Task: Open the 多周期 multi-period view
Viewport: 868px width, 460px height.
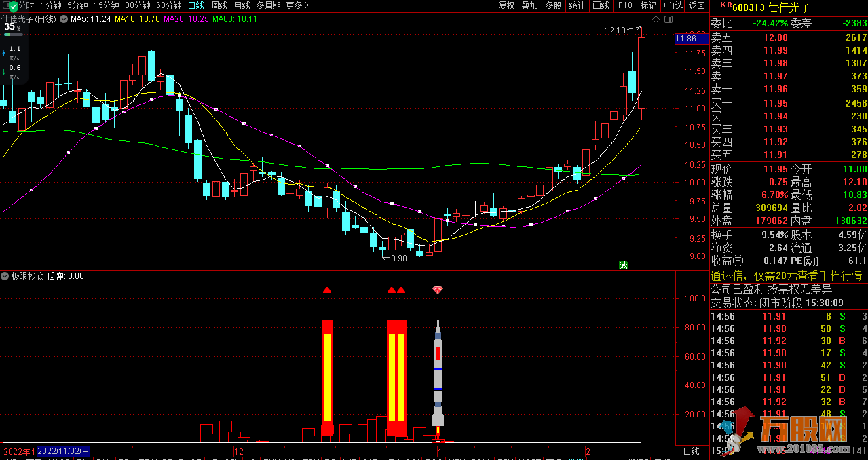Action: pyautogui.click(x=269, y=5)
